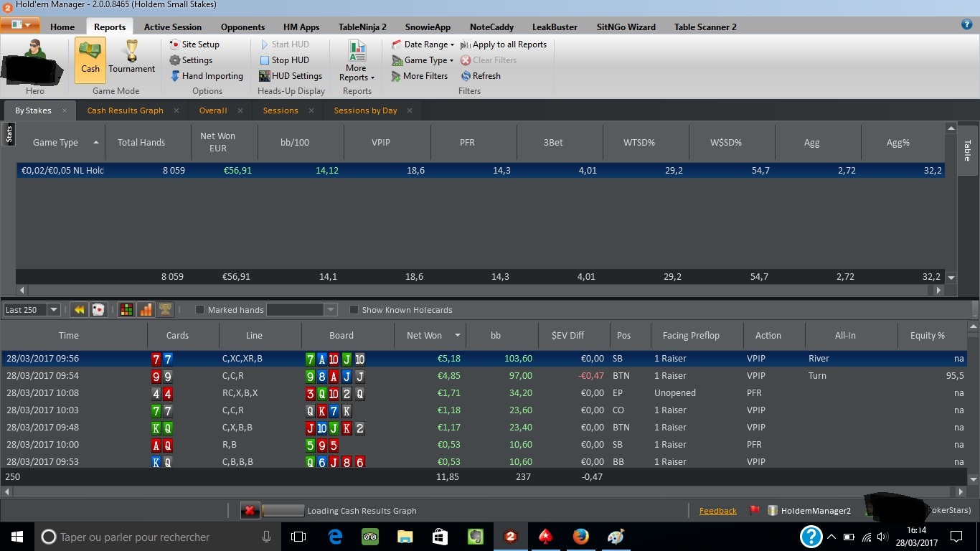
Task: Close the Sessions report tab
Action: tap(311, 110)
